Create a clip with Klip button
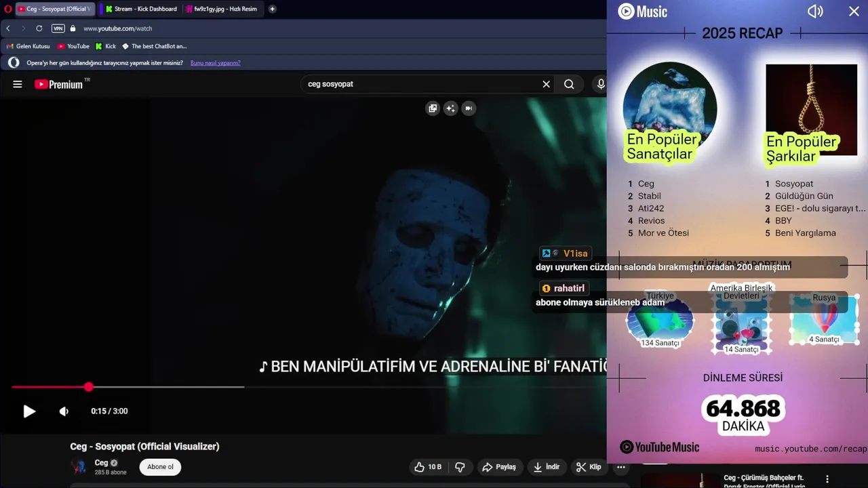This screenshot has height=488, width=868. point(589,467)
